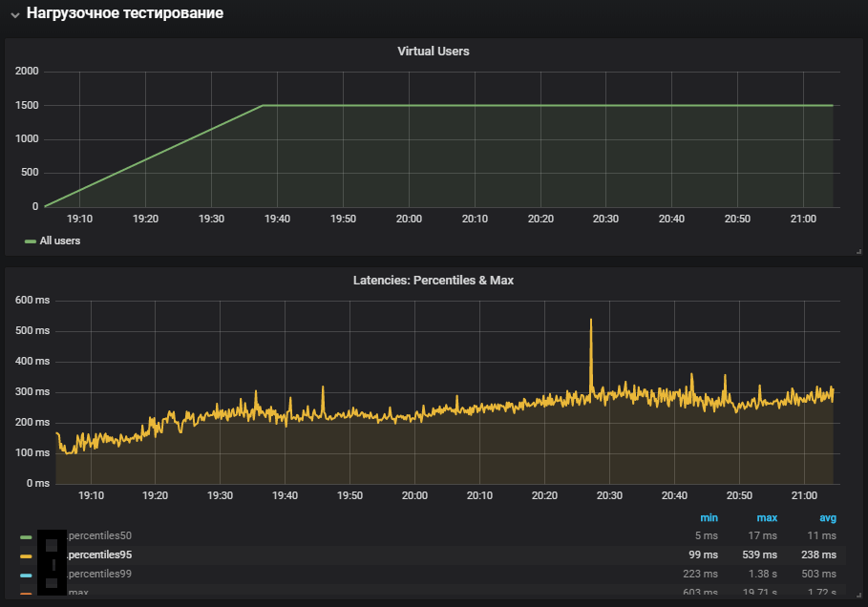Click the 238 ms avg value for percentiles95
868x607 pixels.
pyautogui.click(x=818, y=555)
